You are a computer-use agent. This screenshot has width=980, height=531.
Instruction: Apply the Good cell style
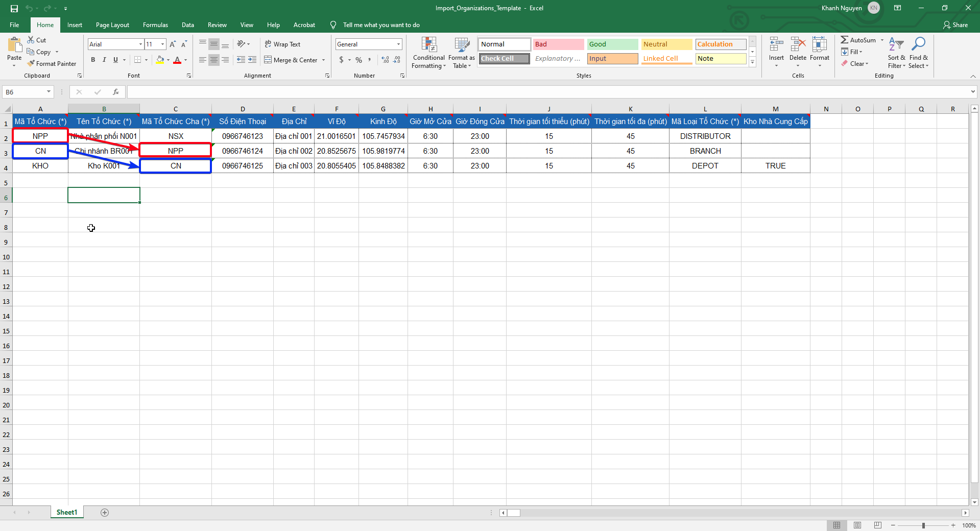[612, 44]
